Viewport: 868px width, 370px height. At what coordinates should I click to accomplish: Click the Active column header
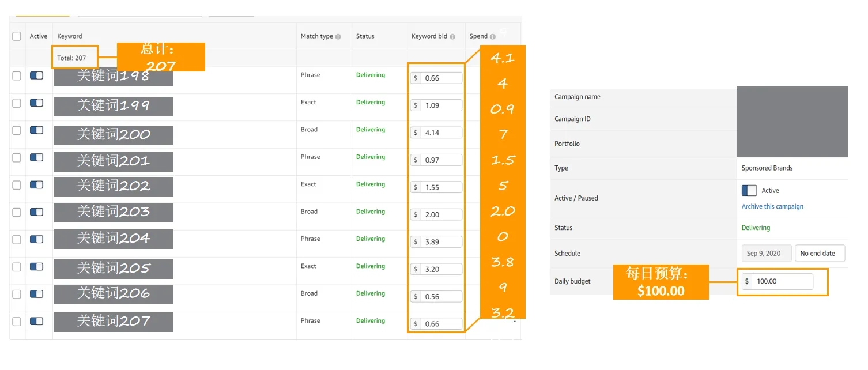39,36
